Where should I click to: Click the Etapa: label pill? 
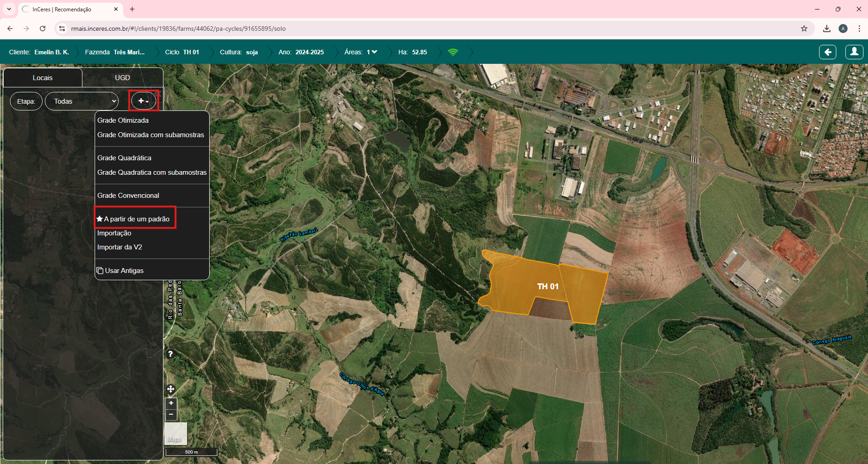pos(26,101)
